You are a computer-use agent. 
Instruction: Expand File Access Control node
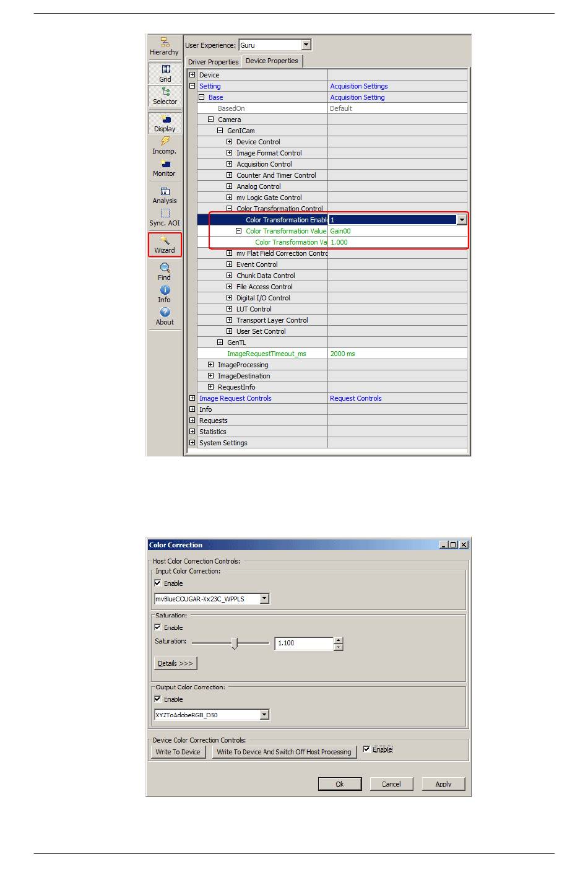pyautogui.click(x=229, y=287)
